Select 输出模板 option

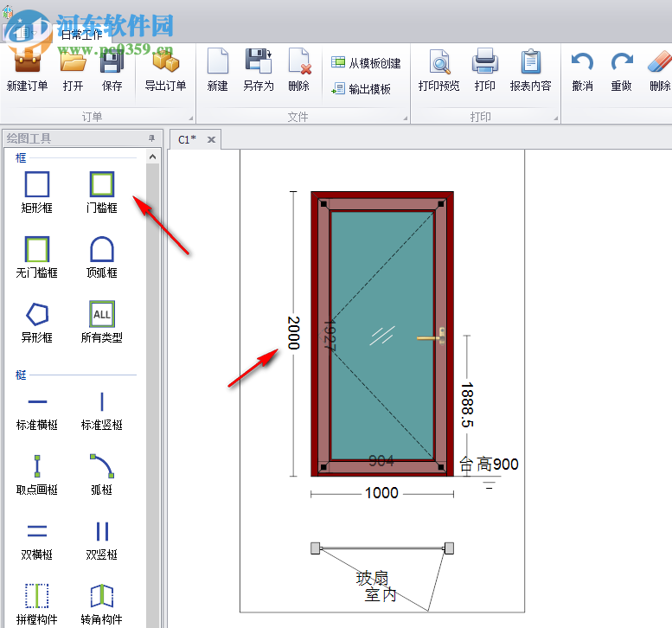pos(361,89)
